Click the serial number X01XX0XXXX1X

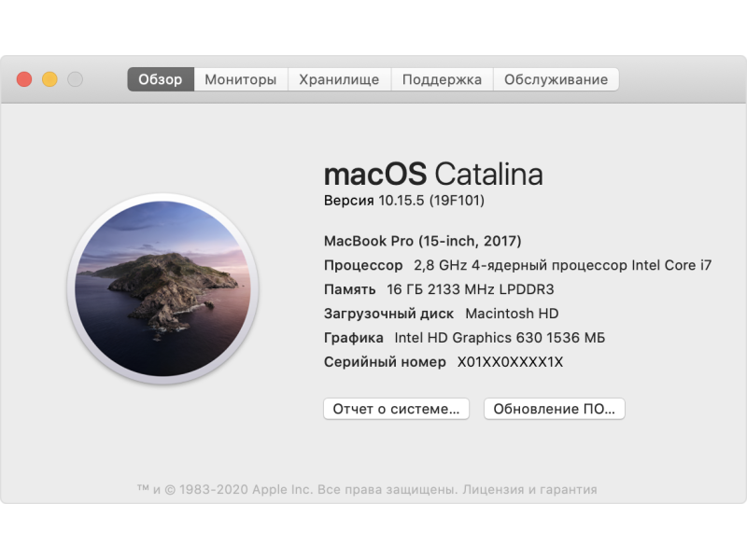510,362
